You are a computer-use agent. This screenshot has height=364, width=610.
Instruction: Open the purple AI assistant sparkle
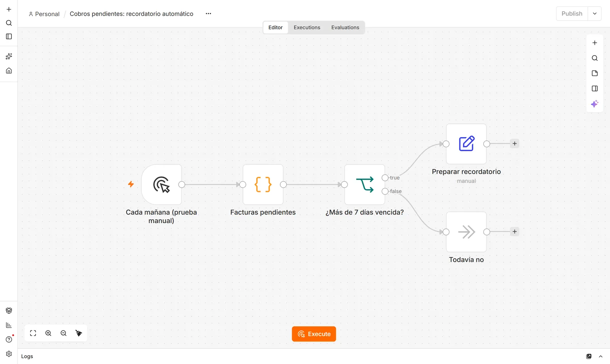[594, 104]
